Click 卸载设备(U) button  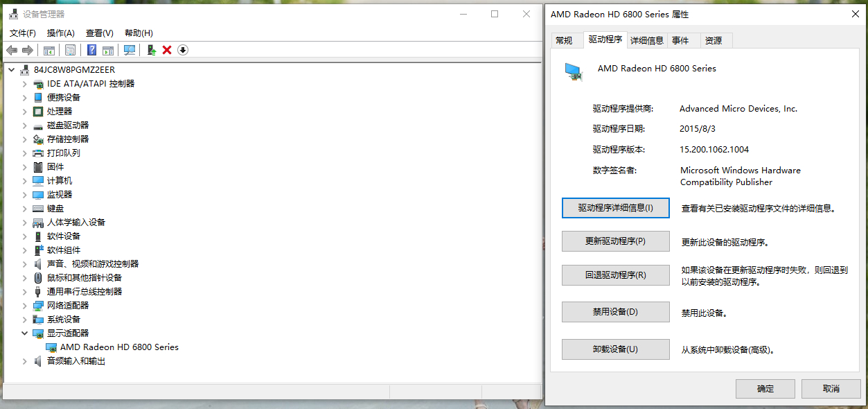[616, 349]
